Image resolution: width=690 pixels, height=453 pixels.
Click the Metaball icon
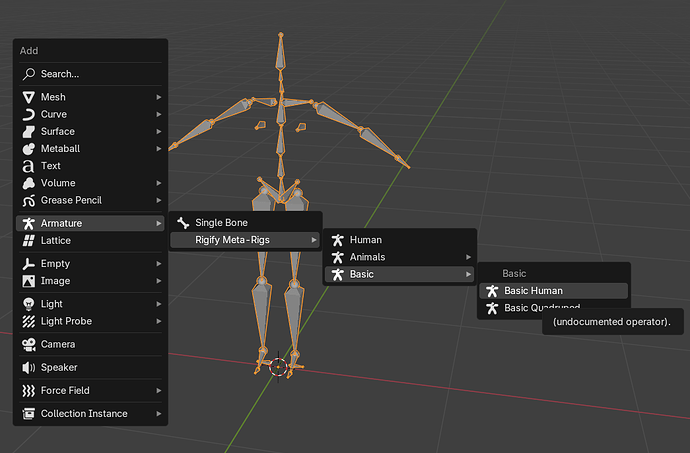29,148
